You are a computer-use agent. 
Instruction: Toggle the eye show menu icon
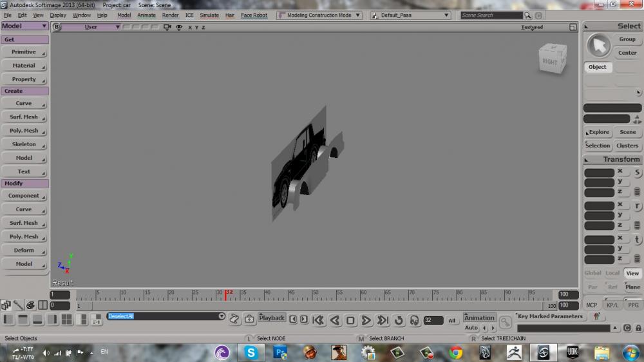click(x=179, y=27)
